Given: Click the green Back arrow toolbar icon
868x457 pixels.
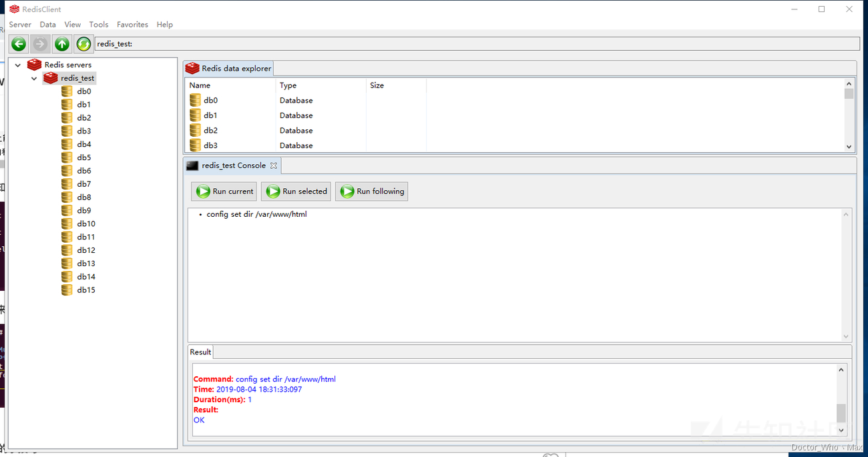Looking at the screenshot, I should [x=19, y=44].
